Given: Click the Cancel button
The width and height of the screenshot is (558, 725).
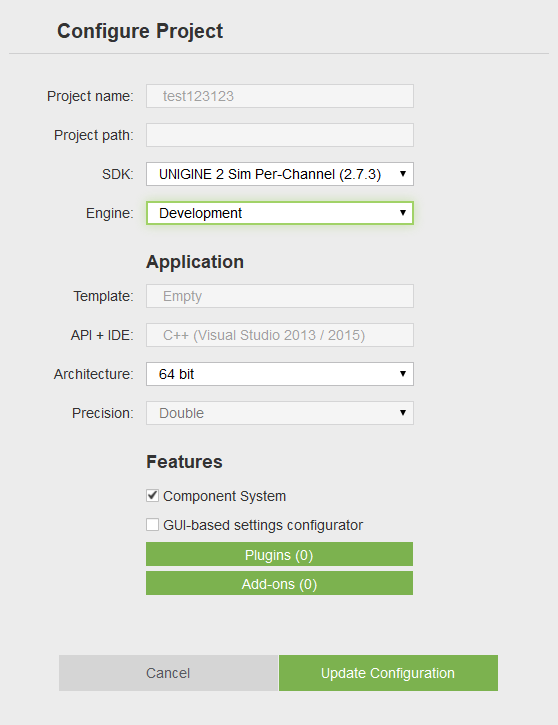Looking at the screenshot, I should click(168, 673).
